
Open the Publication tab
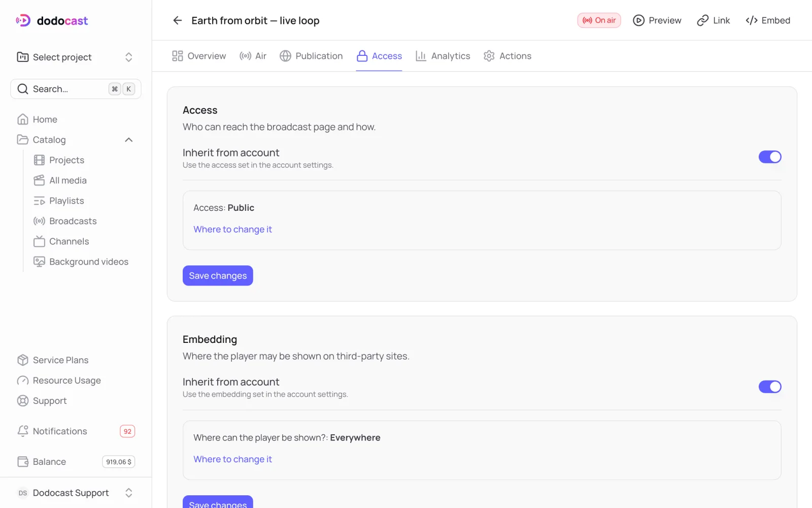click(x=311, y=56)
